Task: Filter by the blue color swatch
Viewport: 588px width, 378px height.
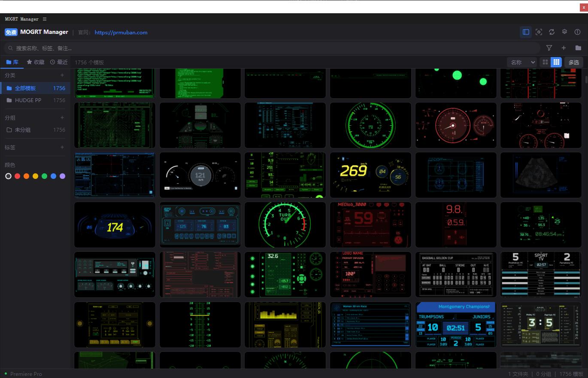Action: tap(53, 176)
